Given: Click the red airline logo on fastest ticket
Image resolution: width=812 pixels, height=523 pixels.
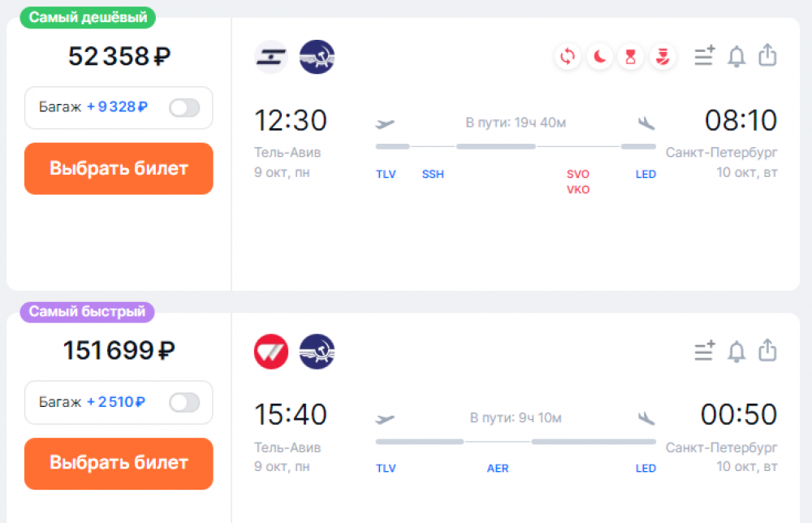Looking at the screenshot, I should [x=271, y=352].
